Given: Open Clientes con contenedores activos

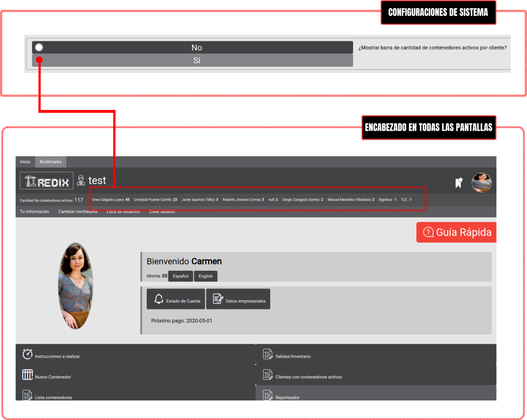Looking at the screenshot, I should point(308,377).
